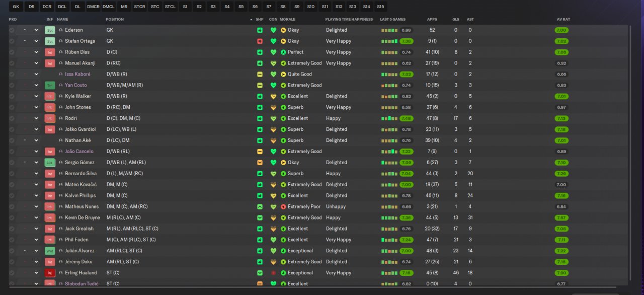Click the player icon beside Phil Foden
Viewport: 644px width, 295px height.
click(61, 240)
